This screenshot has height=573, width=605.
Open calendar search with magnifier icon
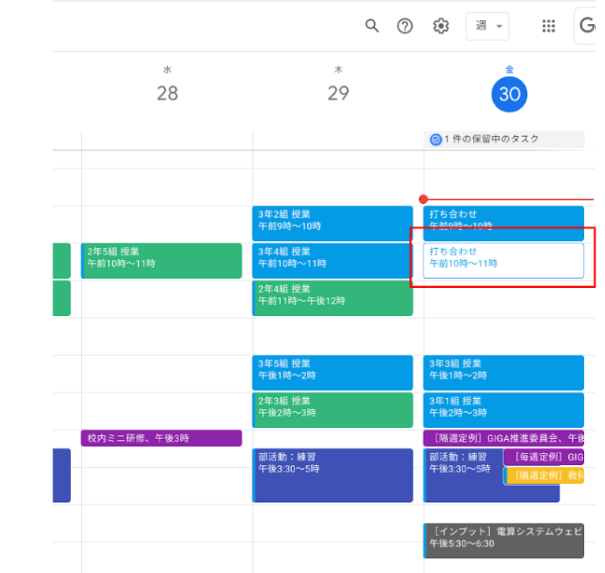(x=372, y=26)
